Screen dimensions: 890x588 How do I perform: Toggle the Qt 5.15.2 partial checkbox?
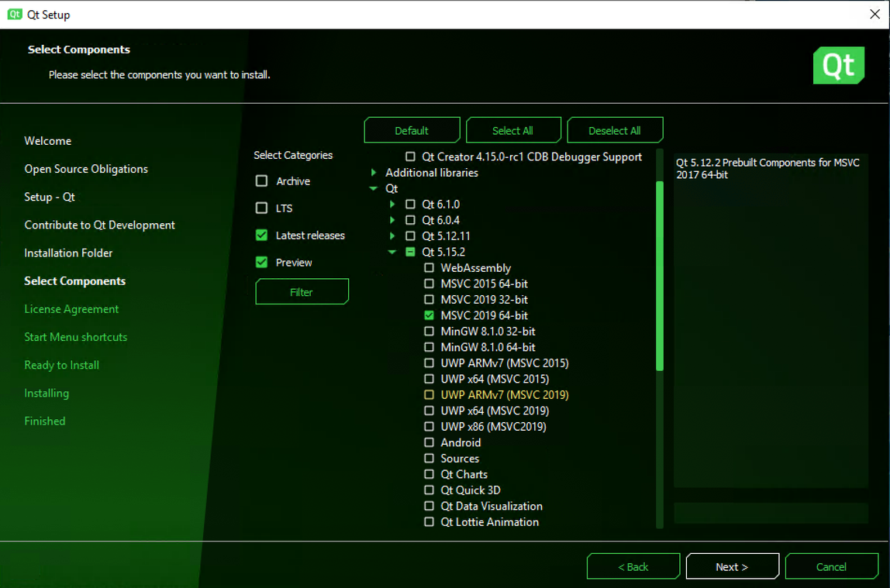coord(410,252)
